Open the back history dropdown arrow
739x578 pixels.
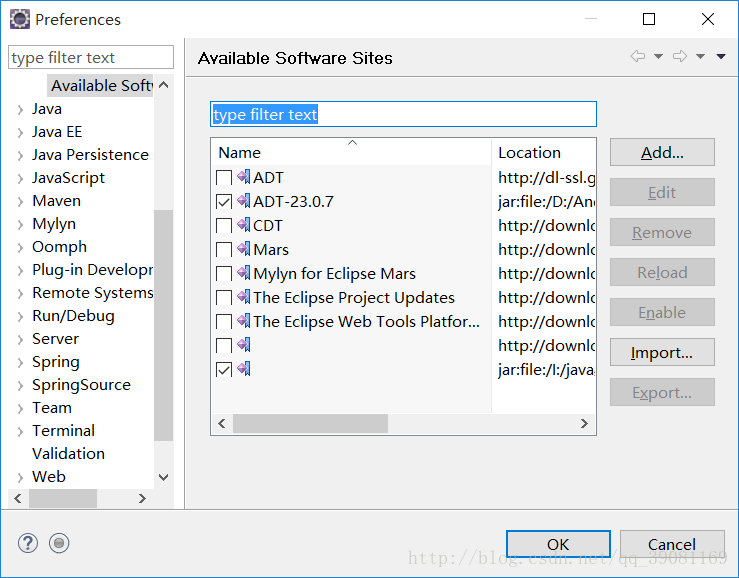(x=658, y=57)
